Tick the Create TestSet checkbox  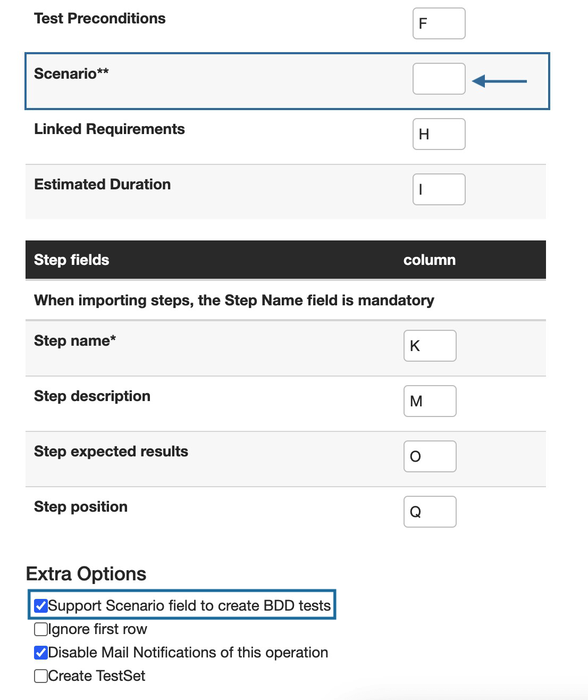point(41,676)
